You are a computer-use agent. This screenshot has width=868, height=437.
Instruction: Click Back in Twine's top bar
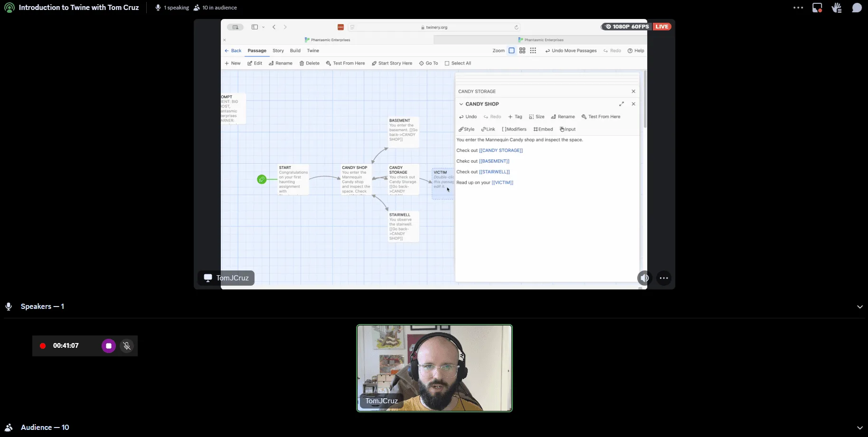tap(233, 51)
